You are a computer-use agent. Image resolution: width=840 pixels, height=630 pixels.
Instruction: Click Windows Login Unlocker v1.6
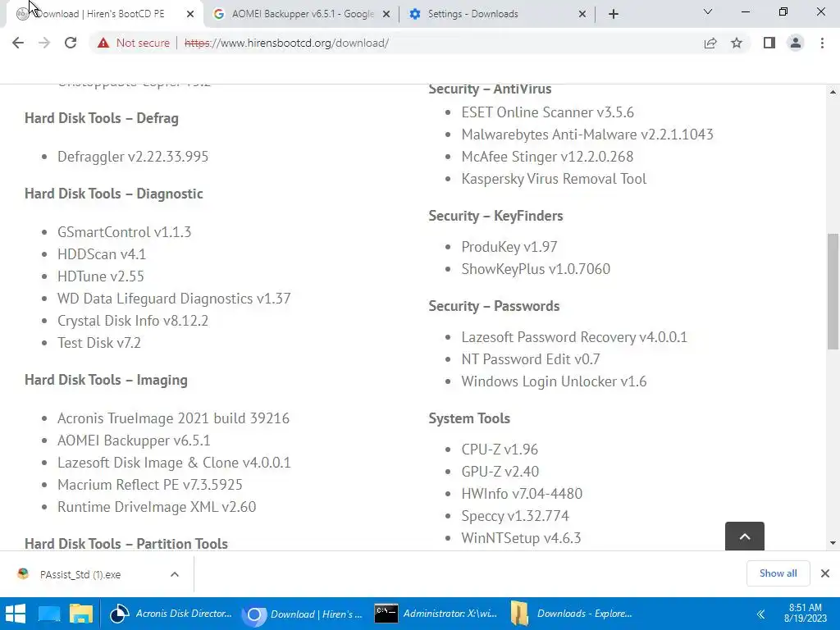(x=554, y=381)
